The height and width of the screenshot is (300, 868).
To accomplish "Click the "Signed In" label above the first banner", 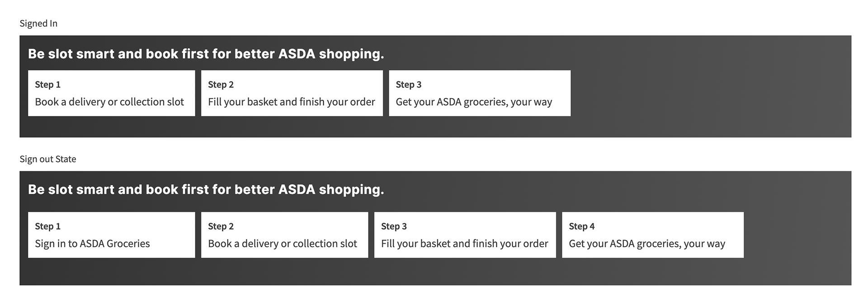I will click(x=38, y=23).
